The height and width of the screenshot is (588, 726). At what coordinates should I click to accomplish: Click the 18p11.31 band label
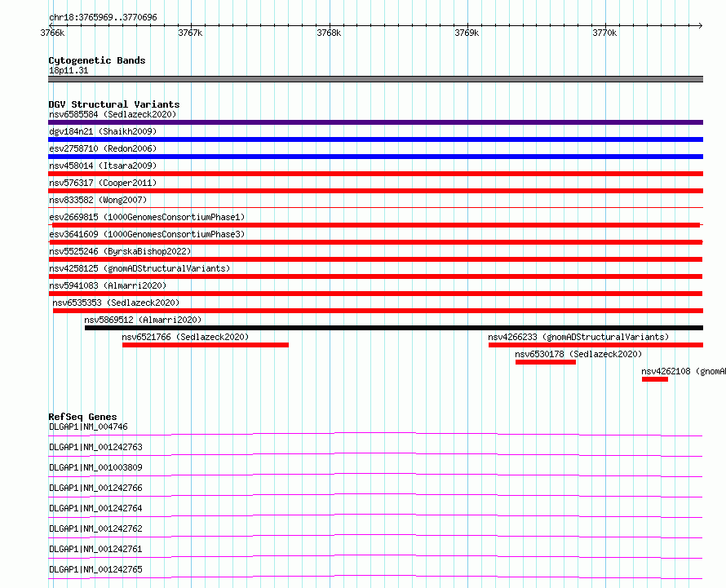coord(69,70)
